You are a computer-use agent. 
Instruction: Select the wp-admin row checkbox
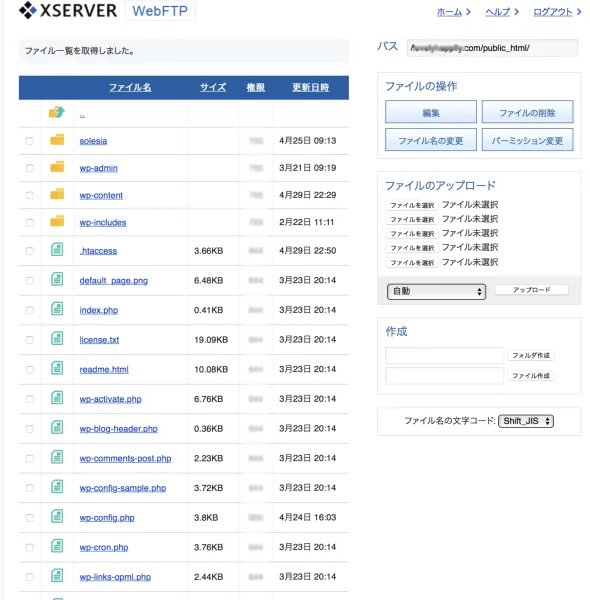click(29, 168)
